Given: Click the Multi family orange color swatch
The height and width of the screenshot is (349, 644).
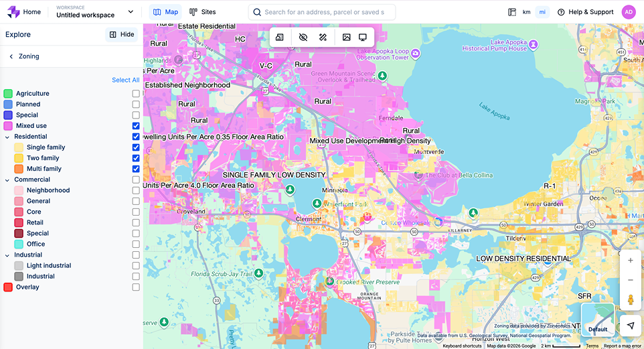Looking at the screenshot, I should click(19, 169).
